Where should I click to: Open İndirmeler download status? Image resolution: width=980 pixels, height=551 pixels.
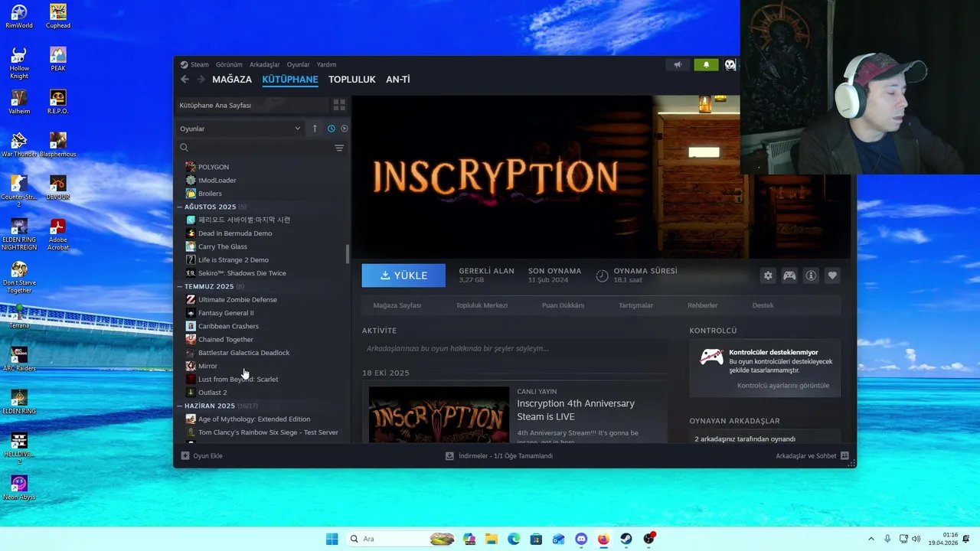pyautogui.click(x=499, y=455)
